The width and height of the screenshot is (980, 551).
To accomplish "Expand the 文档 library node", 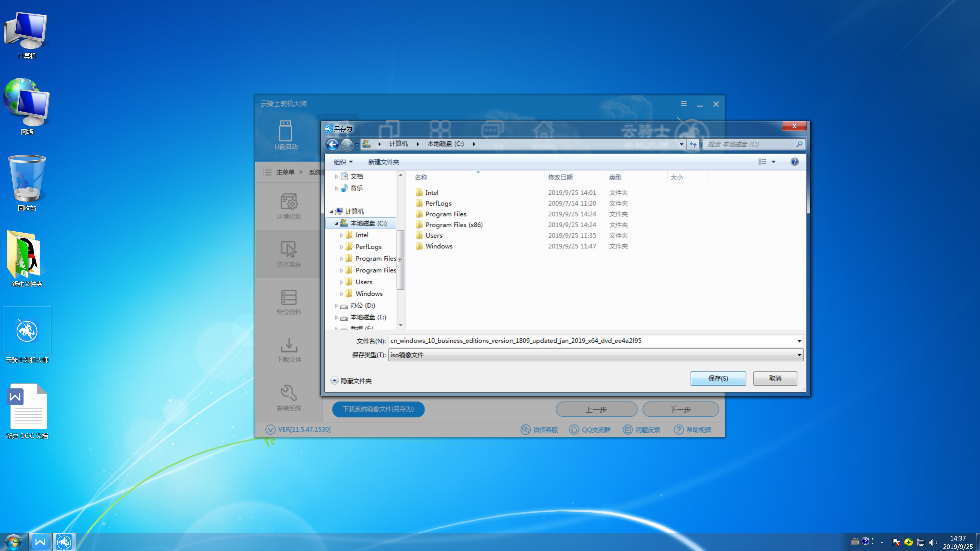I will (336, 177).
